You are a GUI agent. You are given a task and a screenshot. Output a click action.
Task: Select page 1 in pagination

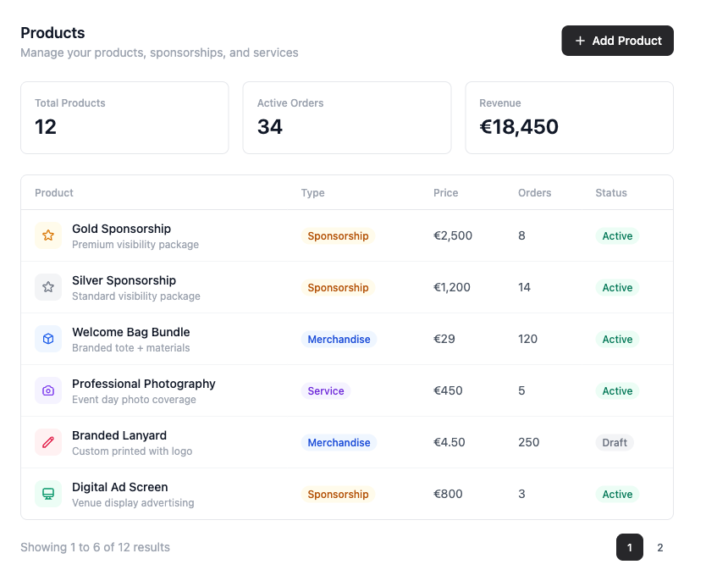tap(629, 547)
